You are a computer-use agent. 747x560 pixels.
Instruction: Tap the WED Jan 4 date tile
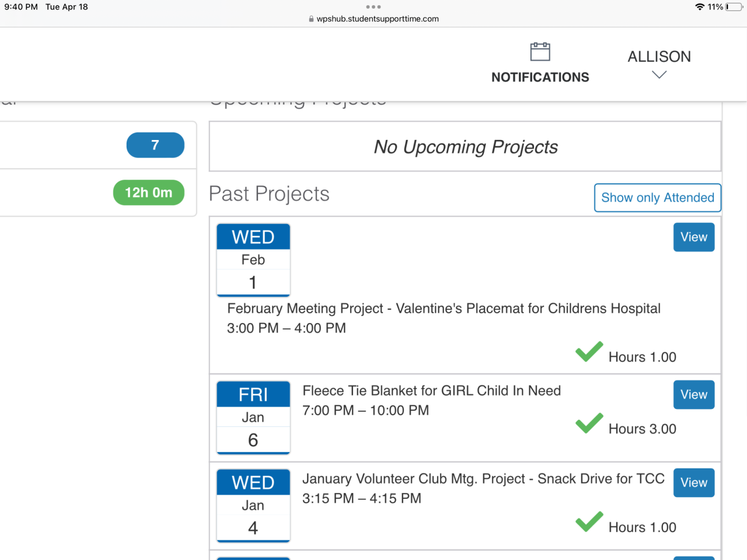253,506
